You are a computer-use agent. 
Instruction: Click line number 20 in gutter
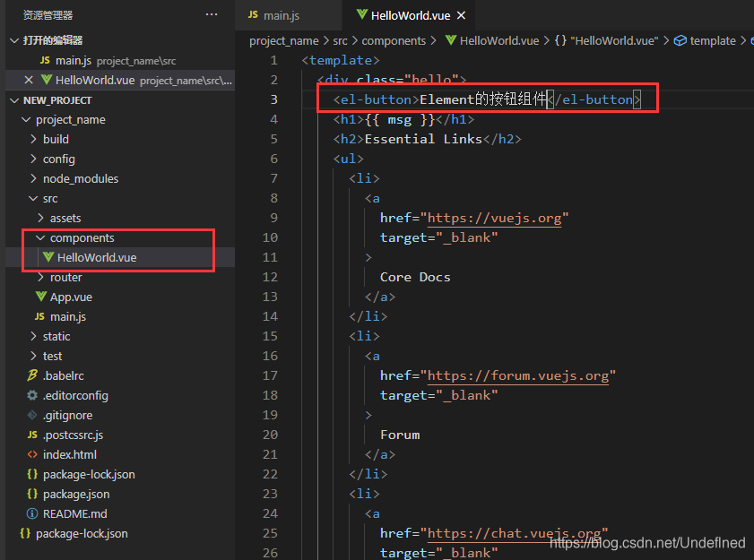270,435
